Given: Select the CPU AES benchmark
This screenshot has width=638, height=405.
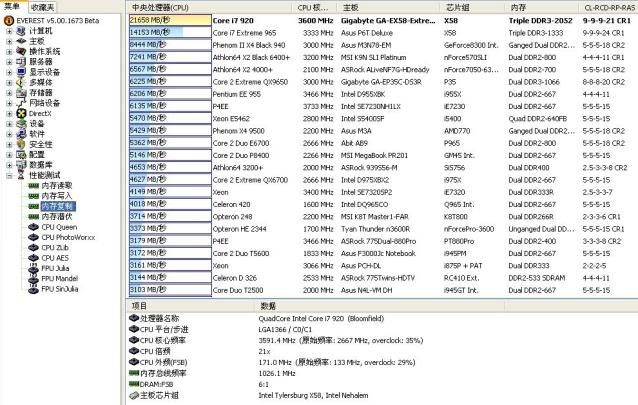Looking at the screenshot, I should (56, 258).
